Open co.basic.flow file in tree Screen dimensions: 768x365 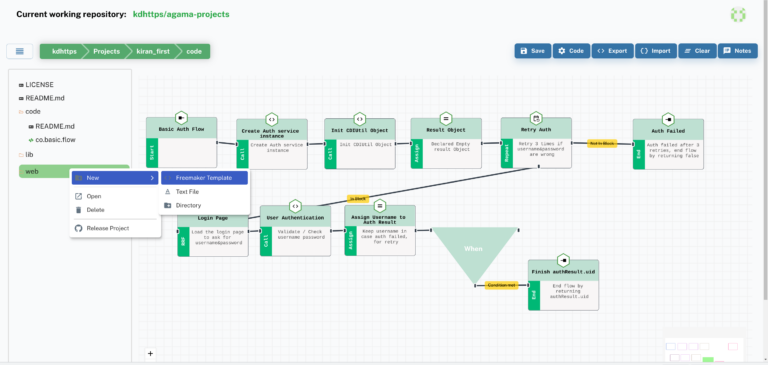52,140
